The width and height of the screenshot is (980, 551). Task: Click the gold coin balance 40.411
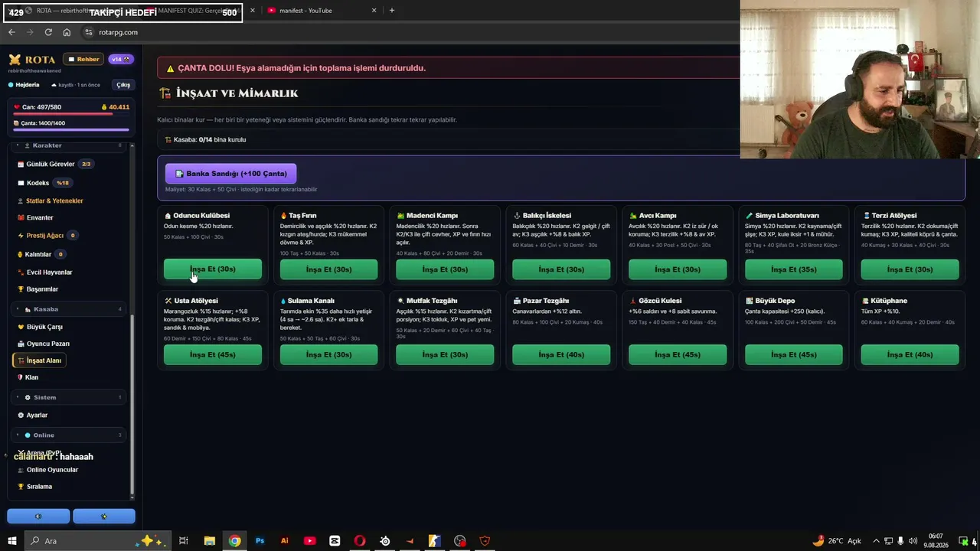click(x=116, y=107)
